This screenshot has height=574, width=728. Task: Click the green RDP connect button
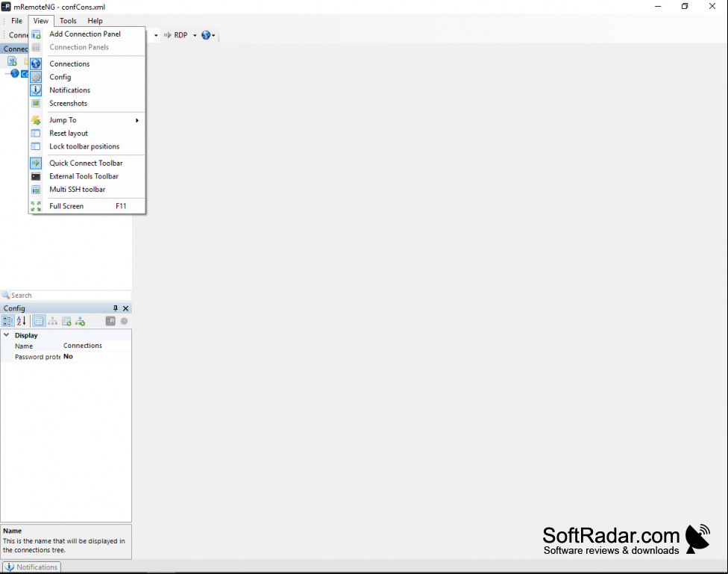(175, 35)
